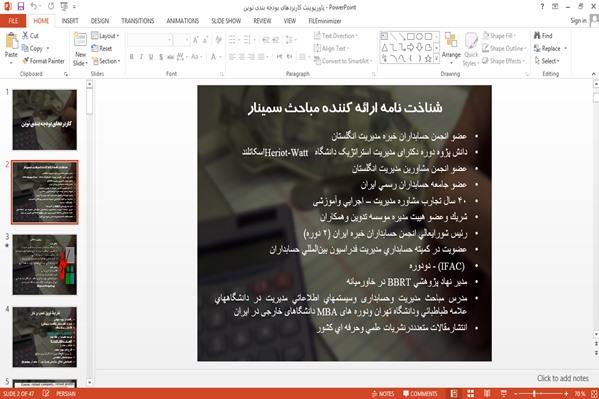Click the PERSIAN language indicator
599x399 pixels.
(66, 394)
